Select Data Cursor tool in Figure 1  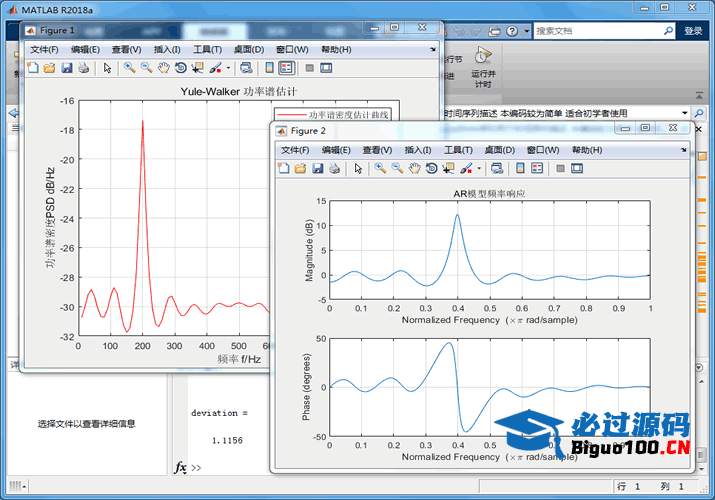(x=197, y=68)
